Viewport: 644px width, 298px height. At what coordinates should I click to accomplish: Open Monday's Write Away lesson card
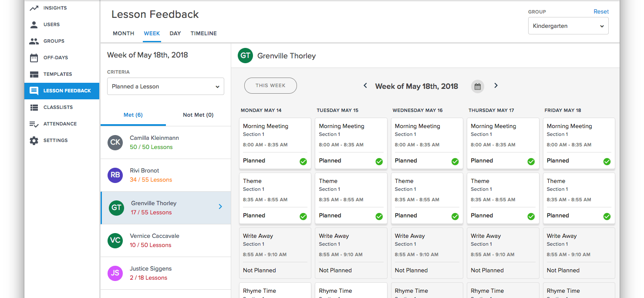[x=275, y=253]
